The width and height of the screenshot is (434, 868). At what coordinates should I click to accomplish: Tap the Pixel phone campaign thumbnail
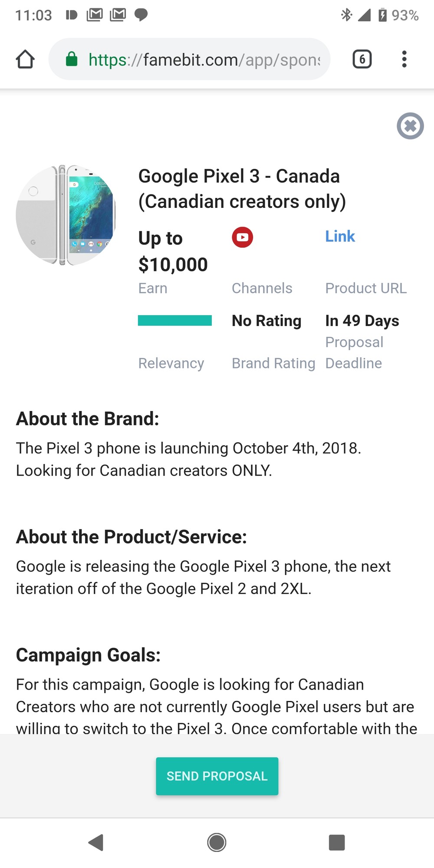click(66, 215)
